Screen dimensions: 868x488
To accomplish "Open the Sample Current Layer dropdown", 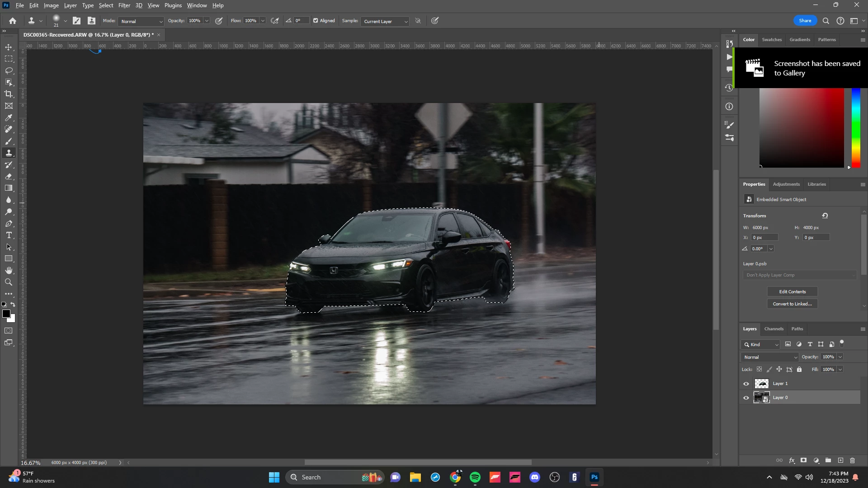I will 385,21.
